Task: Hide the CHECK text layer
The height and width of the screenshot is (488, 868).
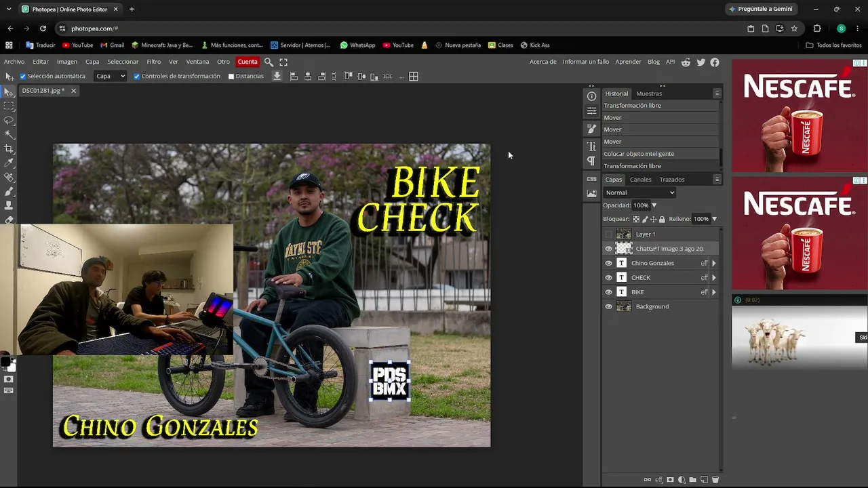Action: (608, 278)
